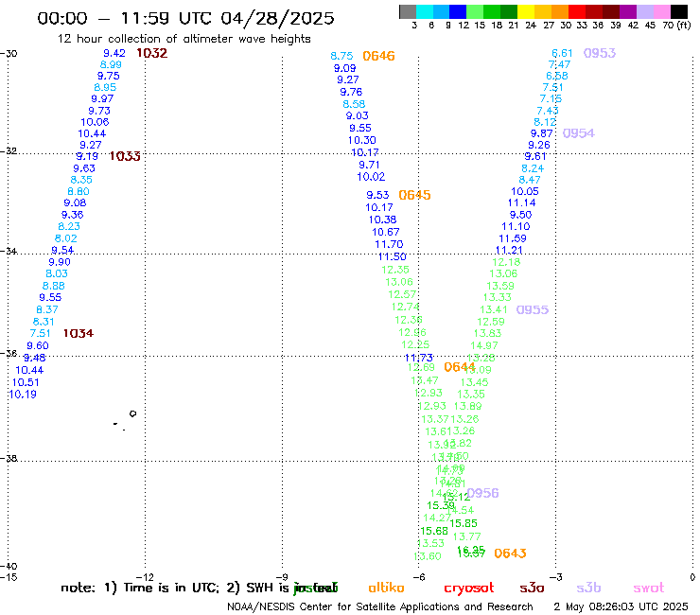This screenshot has height=615, width=700.
Task: Select the 11.59 wave height reading
Action: pos(513,238)
